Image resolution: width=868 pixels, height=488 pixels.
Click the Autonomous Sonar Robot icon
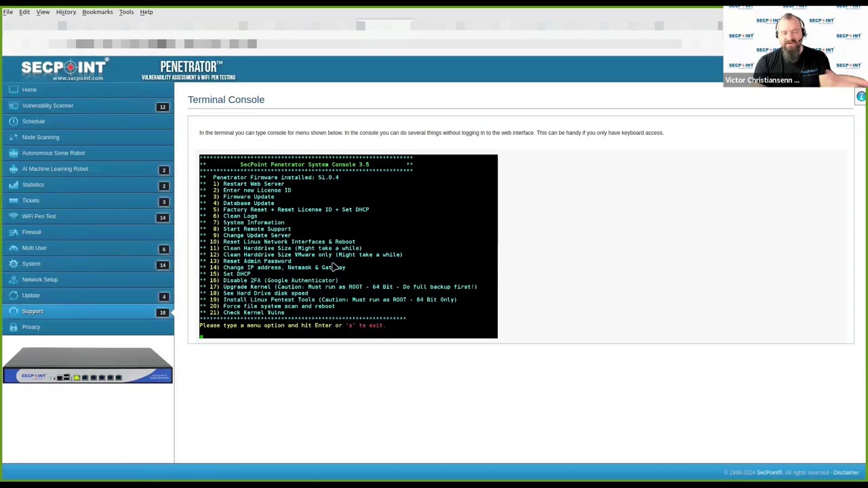14,153
